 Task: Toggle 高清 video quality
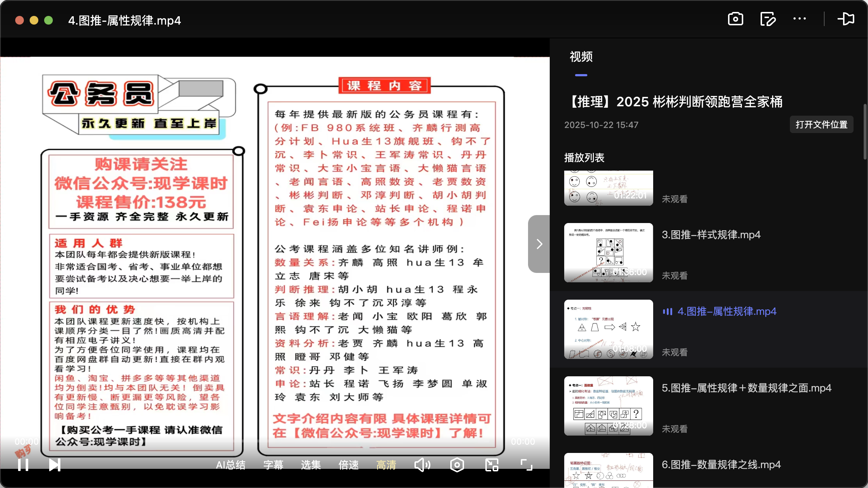386,465
